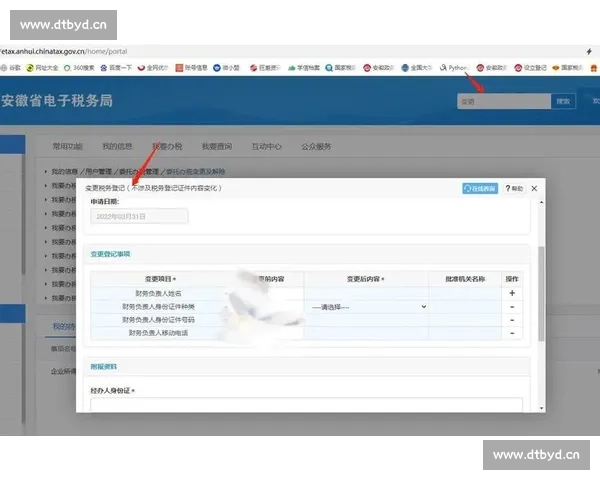Click the 搜索 button beside the search box
600x480 pixels.
click(x=564, y=101)
